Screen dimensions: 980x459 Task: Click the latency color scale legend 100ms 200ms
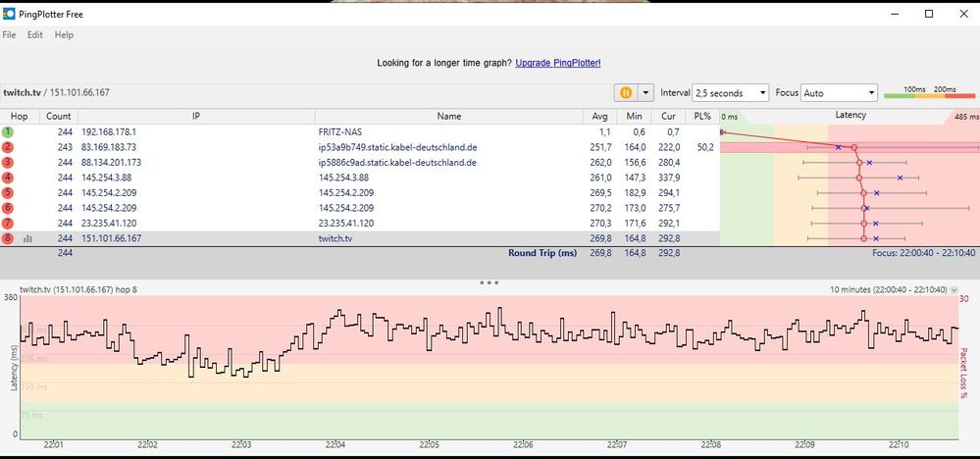929,92
